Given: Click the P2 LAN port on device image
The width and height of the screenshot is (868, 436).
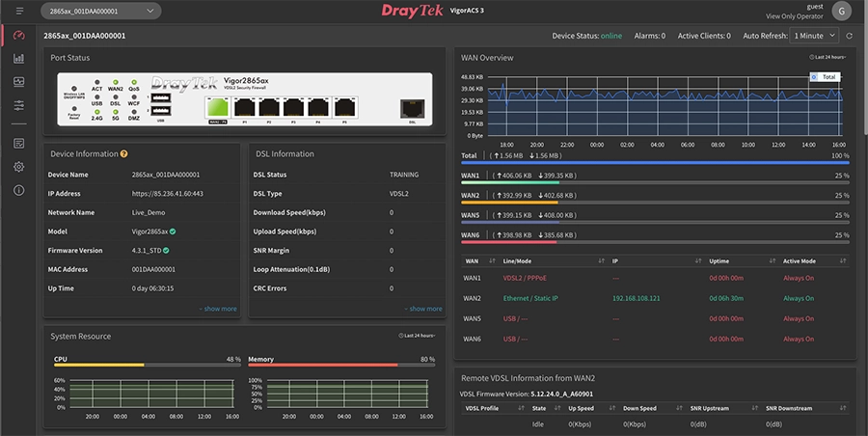Looking at the screenshot, I should 269,107.
